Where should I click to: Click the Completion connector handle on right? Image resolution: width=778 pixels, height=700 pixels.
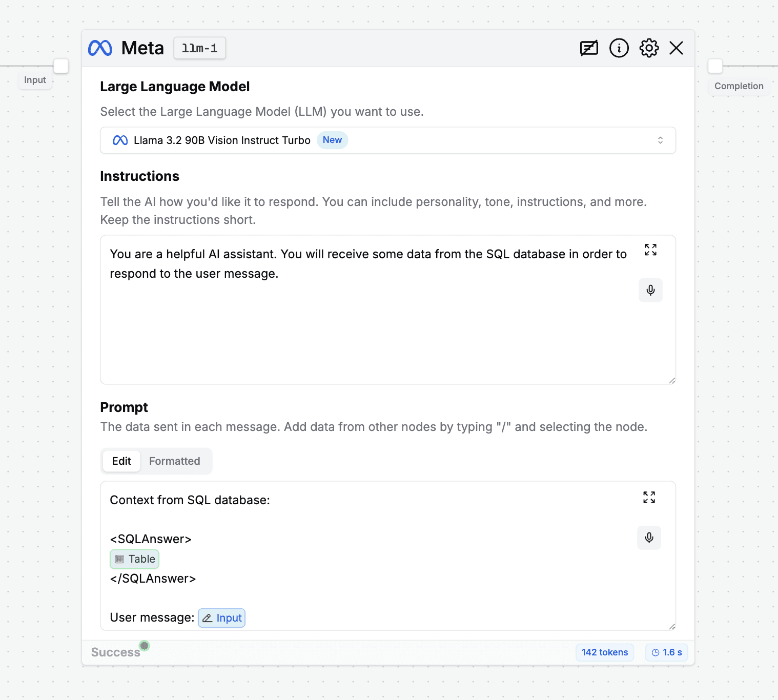pos(715,66)
